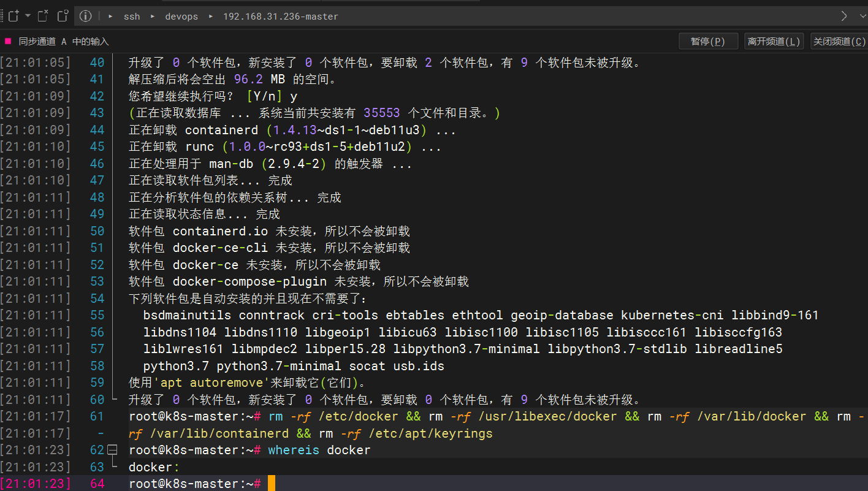
Task: Click line number 55 in gutter
Action: click(x=97, y=315)
